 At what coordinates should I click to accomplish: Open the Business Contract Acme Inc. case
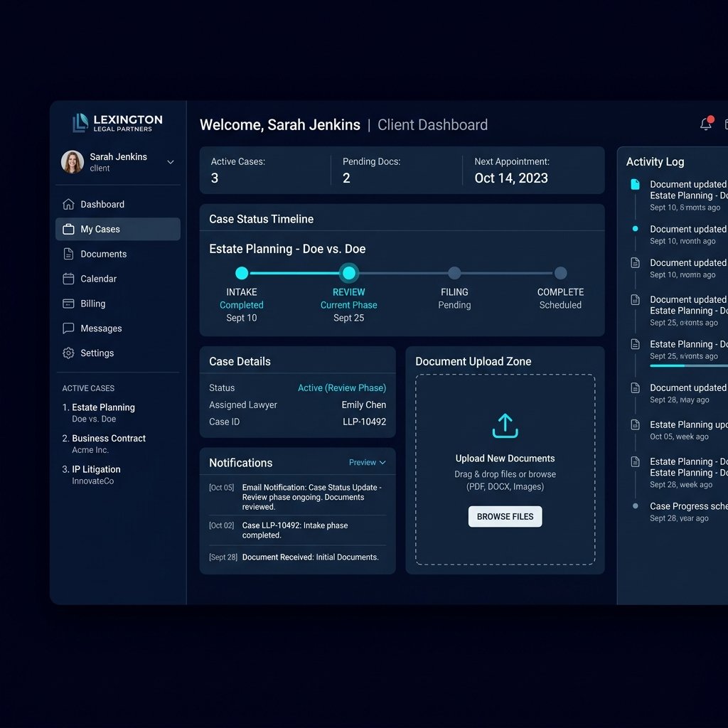[x=104, y=444]
